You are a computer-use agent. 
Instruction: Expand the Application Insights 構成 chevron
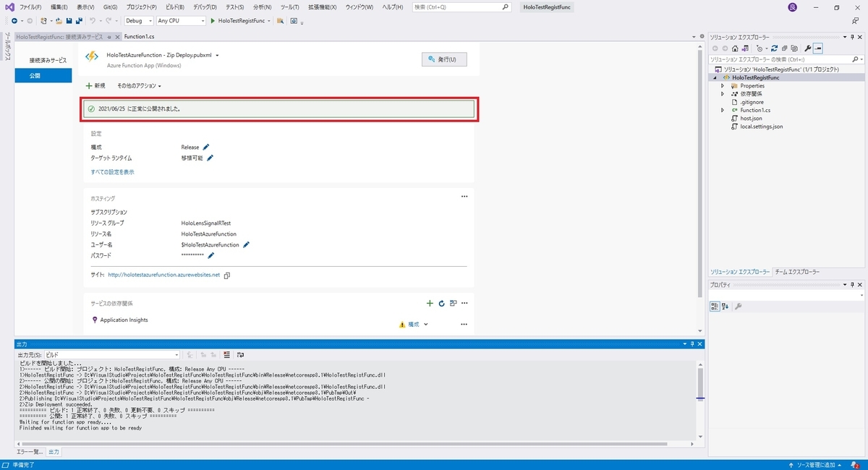click(426, 325)
